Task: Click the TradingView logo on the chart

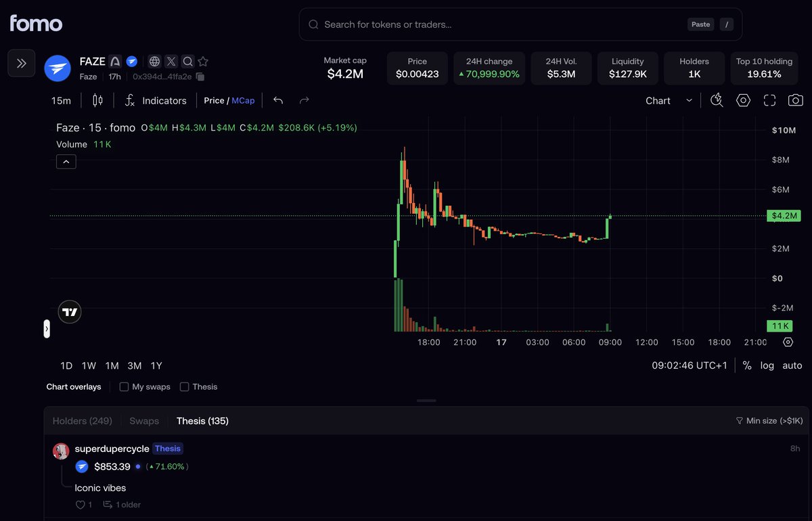Action: [70, 312]
